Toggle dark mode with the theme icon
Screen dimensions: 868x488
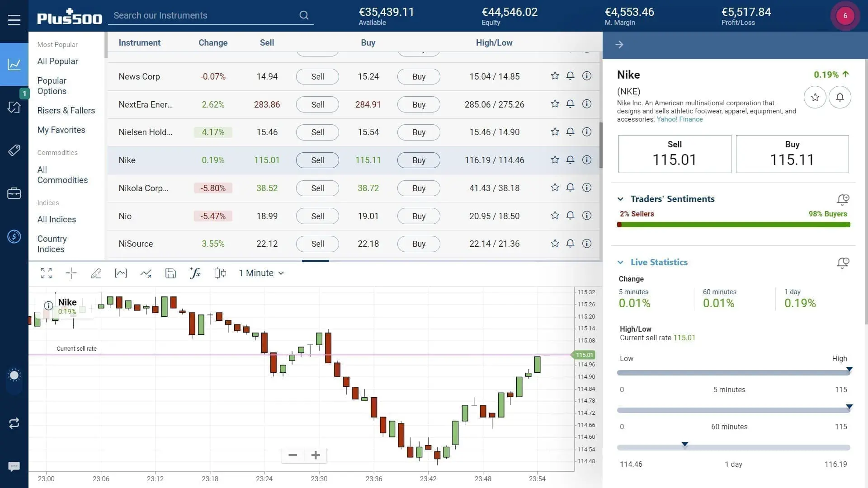(x=14, y=375)
